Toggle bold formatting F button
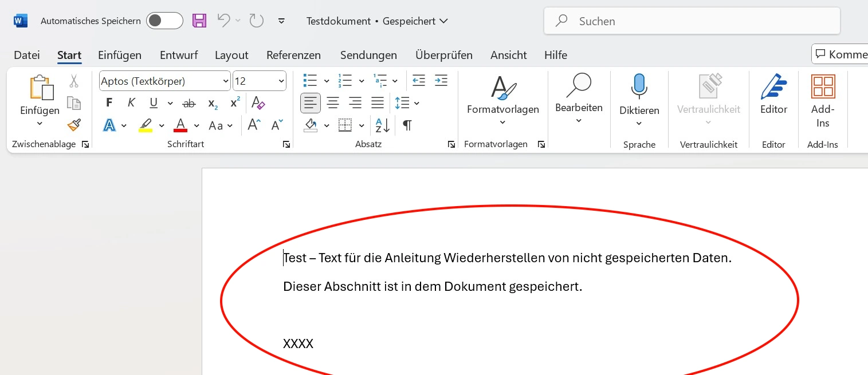 pyautogui.click(x=109, y=103)
